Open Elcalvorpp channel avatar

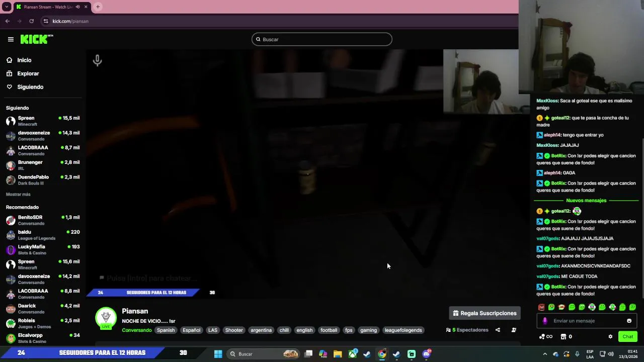pos(11,338)
